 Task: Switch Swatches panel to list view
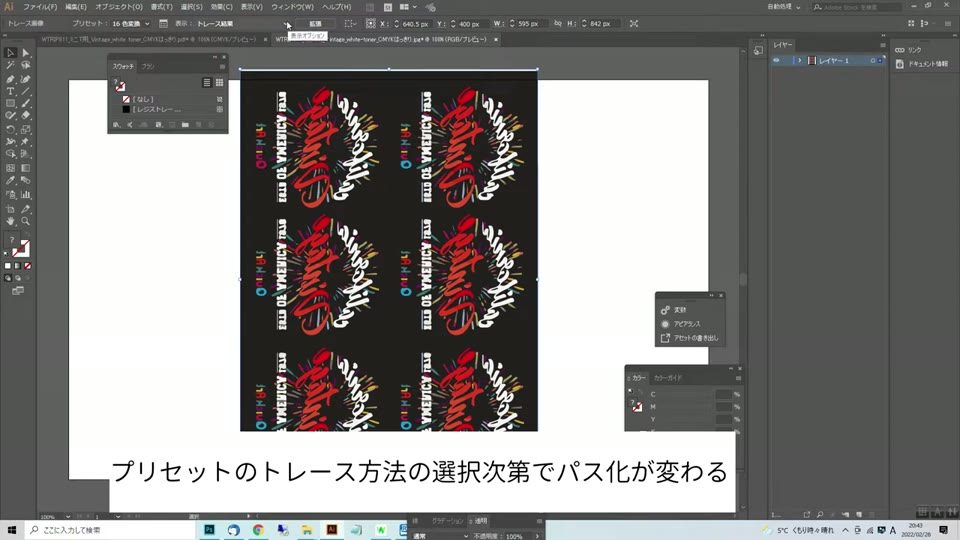point(207,83)
